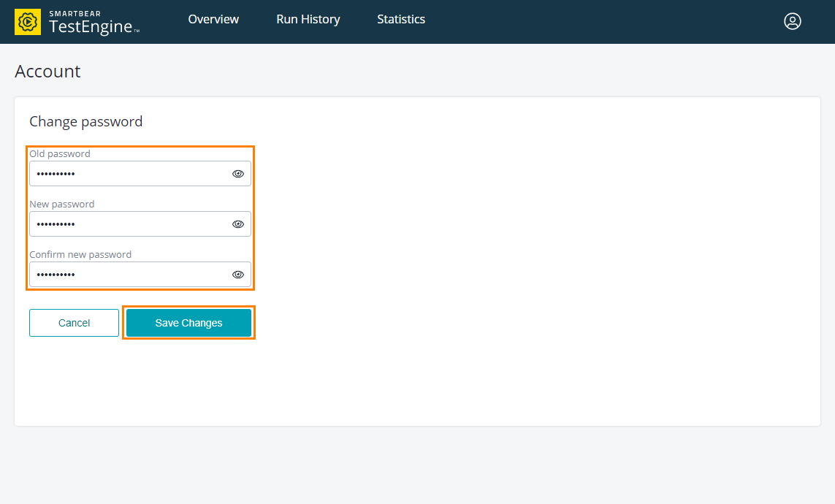Show the Old password characters
The width and height of the screenshot is (835, 504).
(x=237, y=174)
